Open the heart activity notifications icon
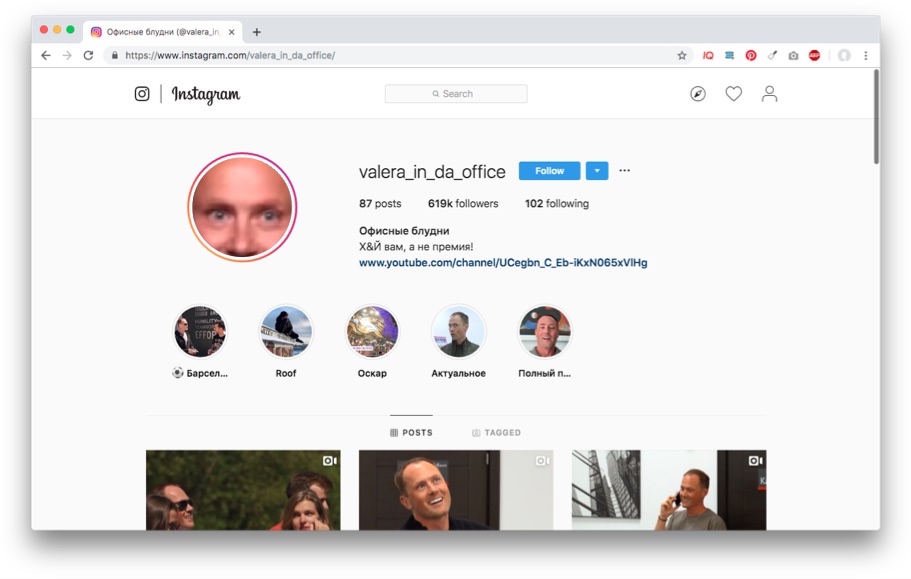 tap(734, 93)
